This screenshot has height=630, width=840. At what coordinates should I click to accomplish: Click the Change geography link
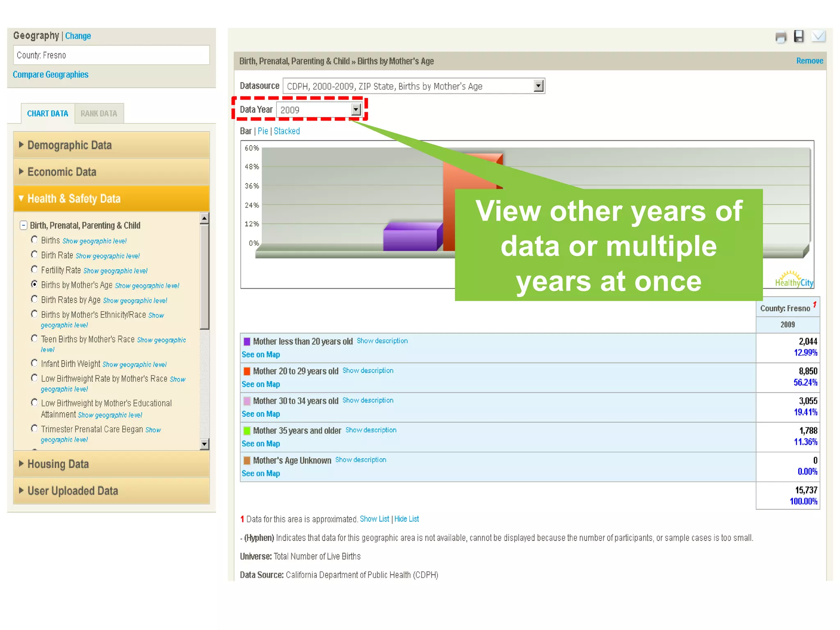(x=78, y=36)
